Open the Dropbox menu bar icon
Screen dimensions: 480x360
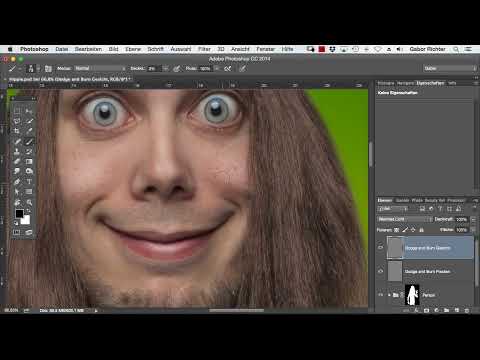tap(332, 49)
